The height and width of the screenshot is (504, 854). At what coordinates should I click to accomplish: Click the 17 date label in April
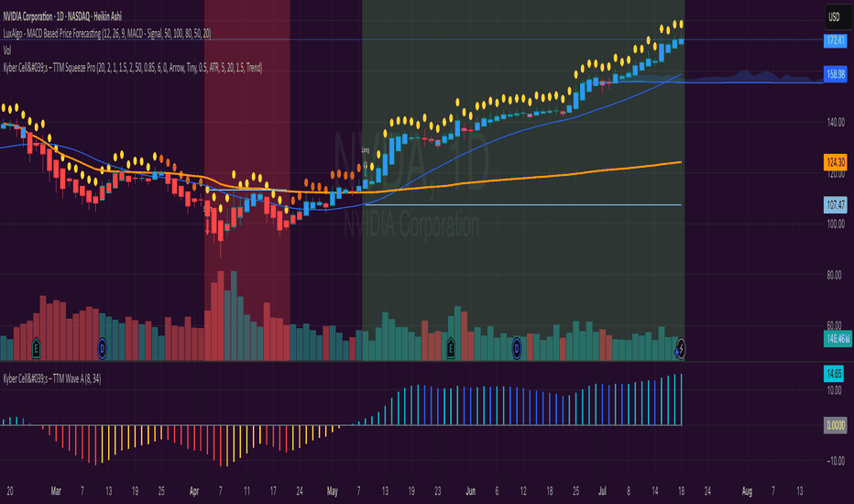(x=273, y=491)
